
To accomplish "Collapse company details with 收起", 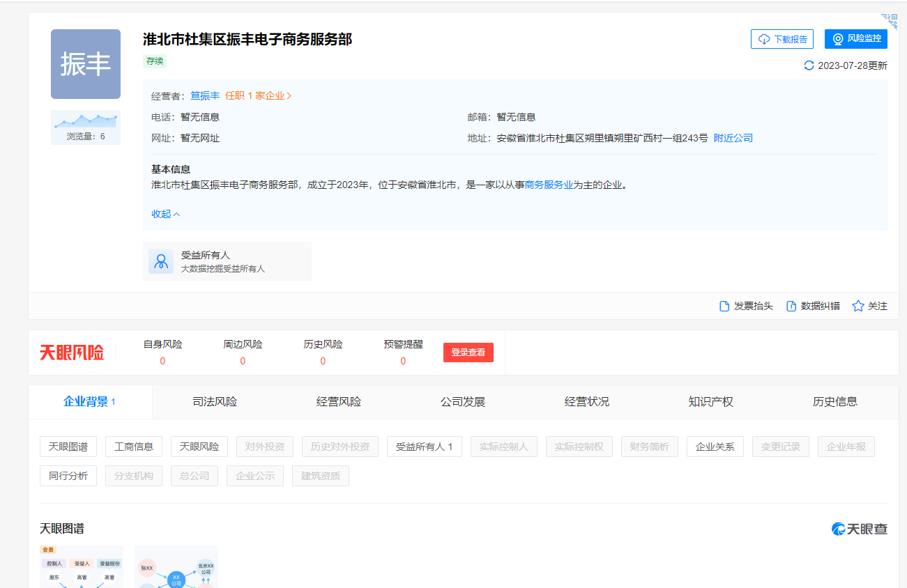I will [166, 214].
